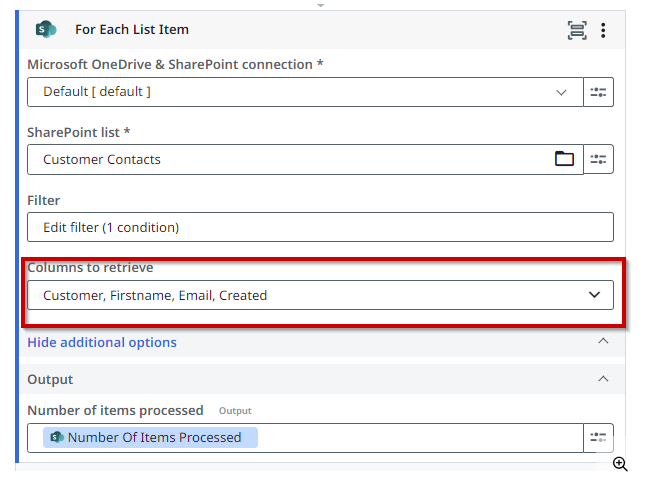Select the Number Of Items Processed chip
Image resolution: width=667 pixels, height=501 pixels.
(x=150, y=437)
